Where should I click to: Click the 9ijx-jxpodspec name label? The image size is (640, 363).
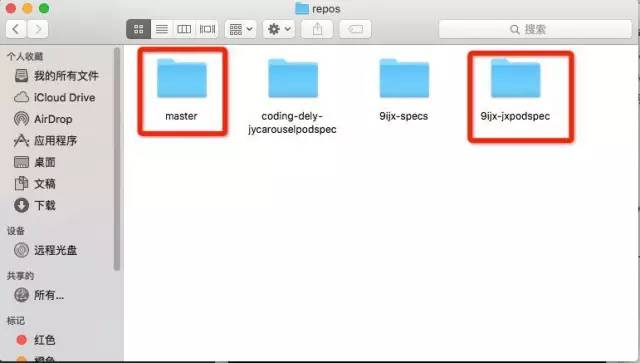[x=515, y=116]
